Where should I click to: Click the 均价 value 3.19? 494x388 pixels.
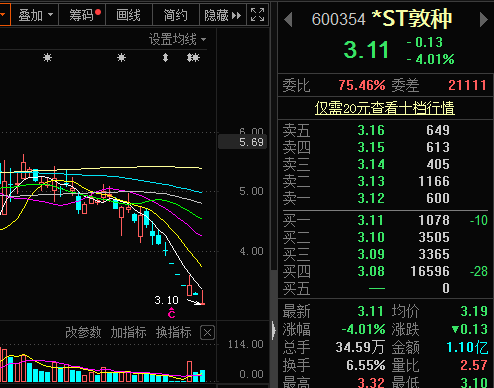click(x=474, y=311)
